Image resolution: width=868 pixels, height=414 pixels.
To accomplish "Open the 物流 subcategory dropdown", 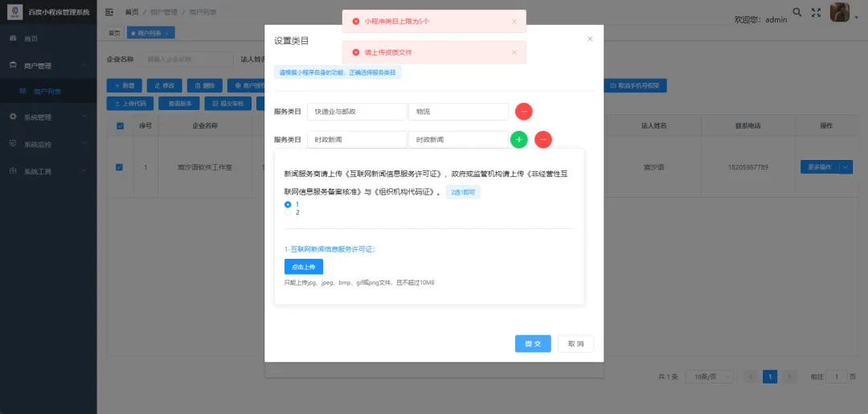I will (x=458, y=111).
